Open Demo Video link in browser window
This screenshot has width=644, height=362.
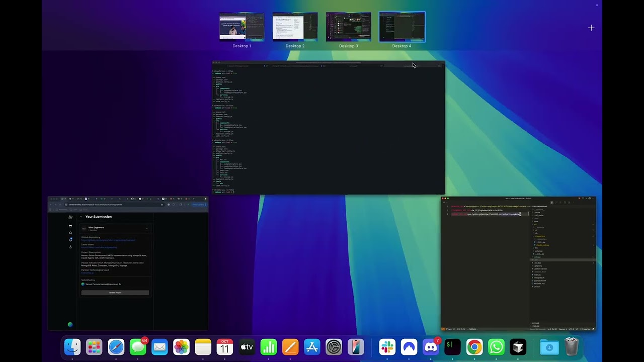pyautogui.click(x=99, y=247)
